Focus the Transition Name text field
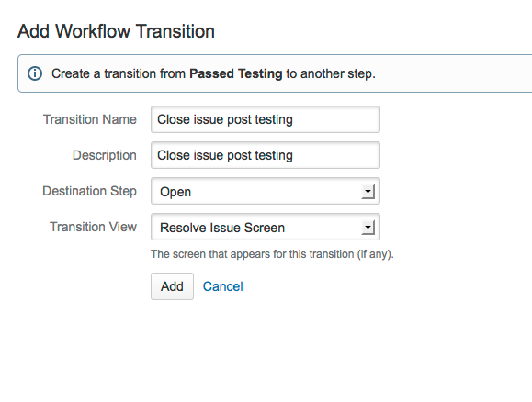Image resolution: width=532 pixels, height=402 pixels. coord(266,119)
